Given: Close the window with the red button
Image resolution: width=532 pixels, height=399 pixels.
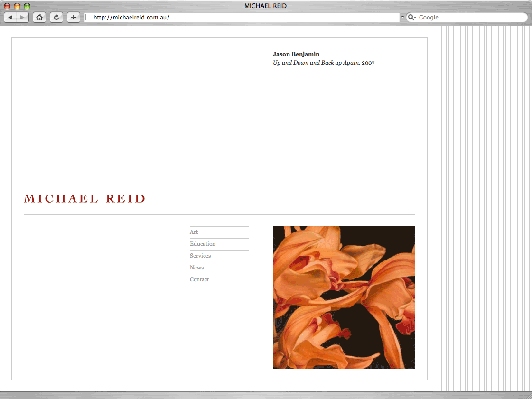Looking at the screenshot, I should pyautogui.click(x=7, y=6).
